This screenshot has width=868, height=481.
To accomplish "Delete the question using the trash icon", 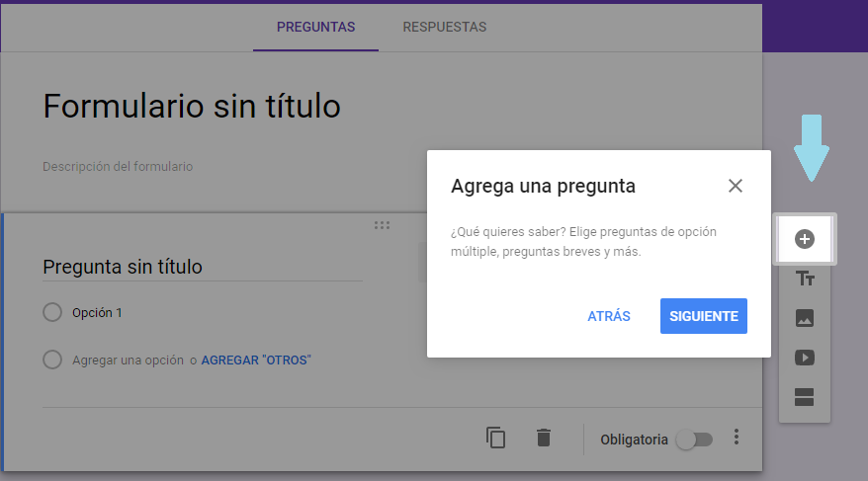I will [x=544, y=438].
